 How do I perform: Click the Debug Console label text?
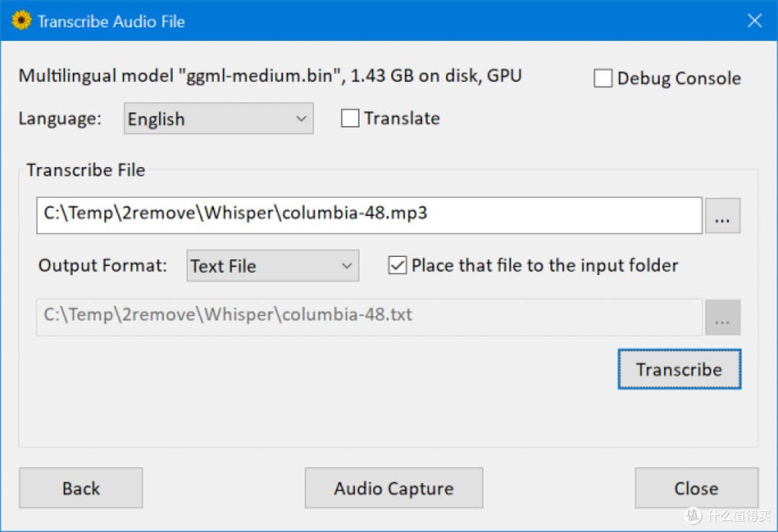click(679, 78)
